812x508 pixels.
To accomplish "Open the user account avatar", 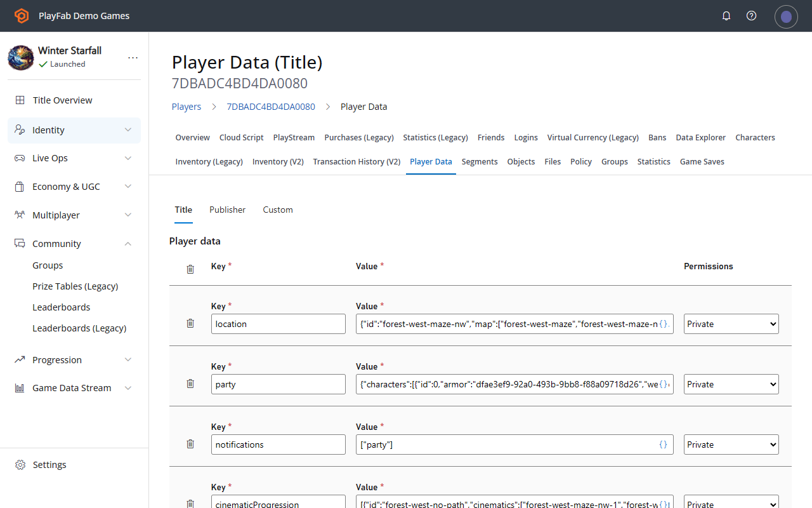I will tap(786, 17).
